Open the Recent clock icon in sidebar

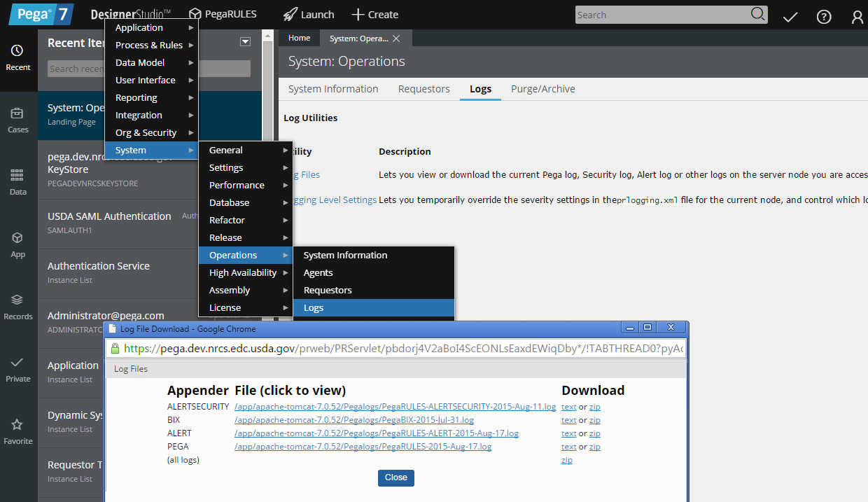pos(17,51)
